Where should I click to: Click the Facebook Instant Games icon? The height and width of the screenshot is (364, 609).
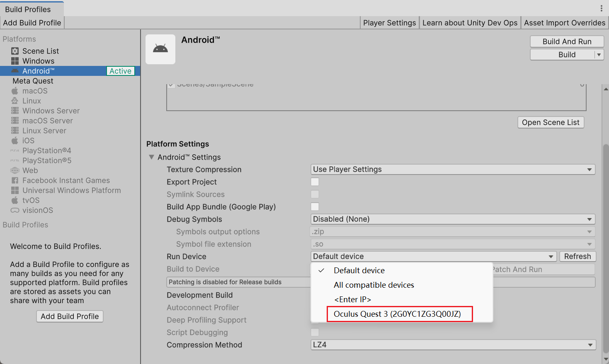click(x=15, y=180)
